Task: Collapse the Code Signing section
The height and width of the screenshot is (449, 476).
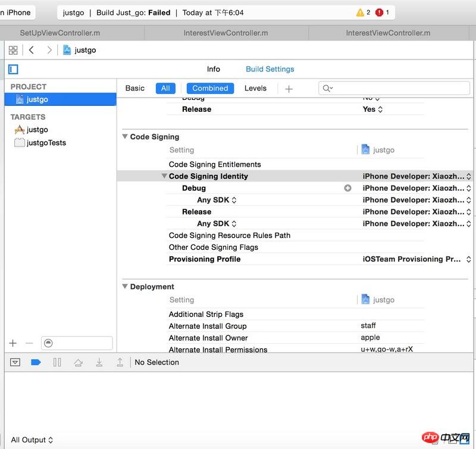Action: pos(125,137)
